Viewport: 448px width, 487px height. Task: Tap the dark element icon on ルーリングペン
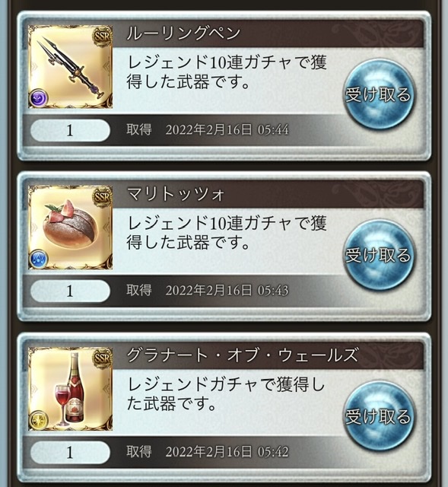click(x=39, y=98)
